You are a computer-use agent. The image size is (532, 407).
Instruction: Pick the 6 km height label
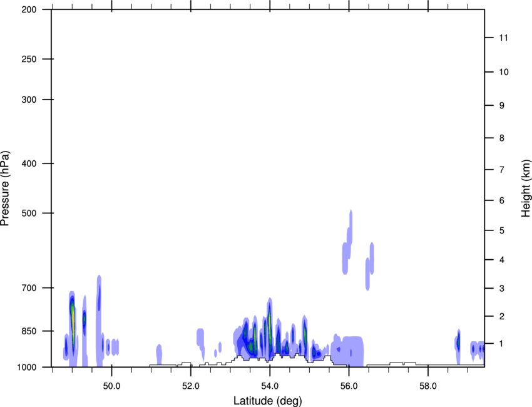501,200
